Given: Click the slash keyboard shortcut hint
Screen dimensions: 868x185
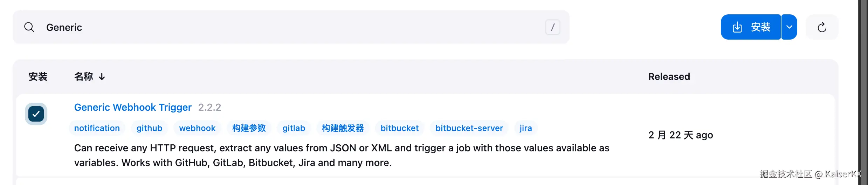Looking at the screenshot, I should click(552, 27).
